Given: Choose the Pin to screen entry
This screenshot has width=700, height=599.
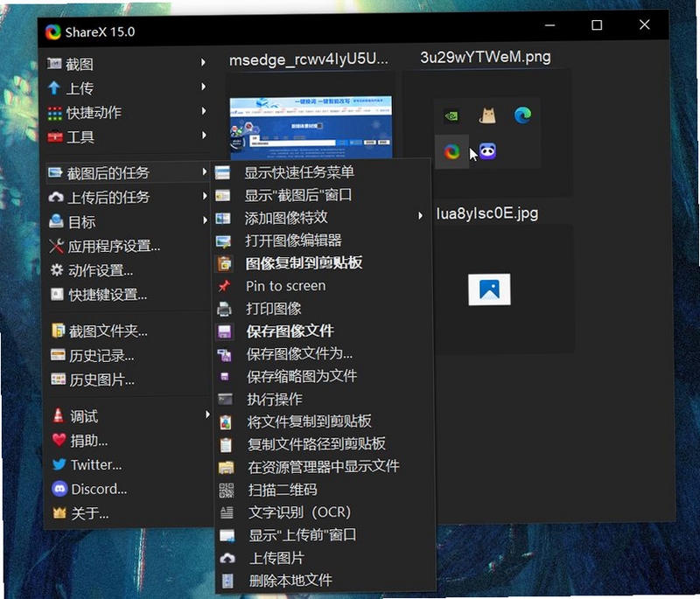Looking at the screenshot, I should click(x=286, y=286).
